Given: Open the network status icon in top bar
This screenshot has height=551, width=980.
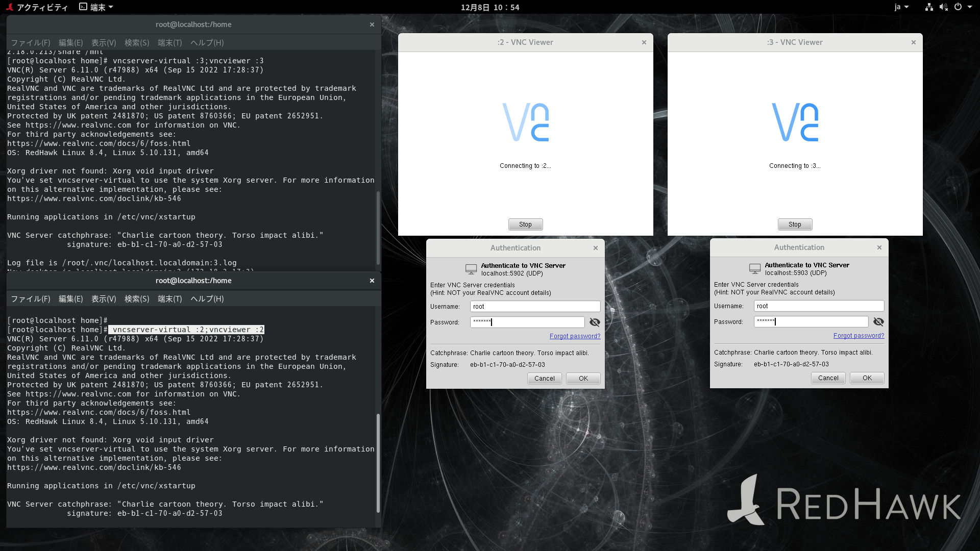Looking at the screenshot, I should (x=929, y=7).
